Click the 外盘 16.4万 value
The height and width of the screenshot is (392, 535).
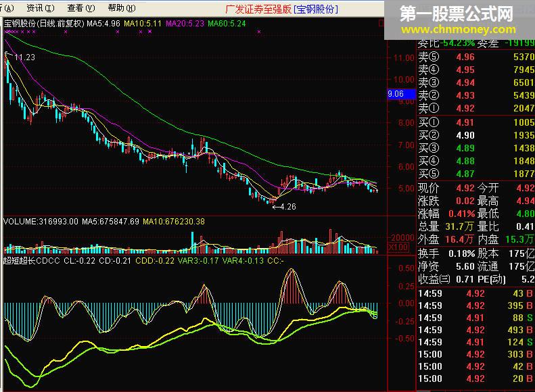(460, 240)
